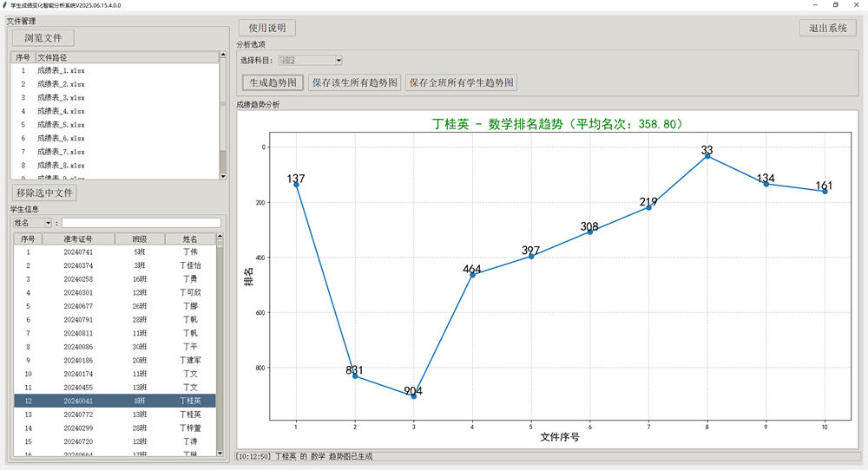Select 成绩表_3.xlsx in file list
The image size is (868, 470).
pyautogui.click(x=61, y=98)
